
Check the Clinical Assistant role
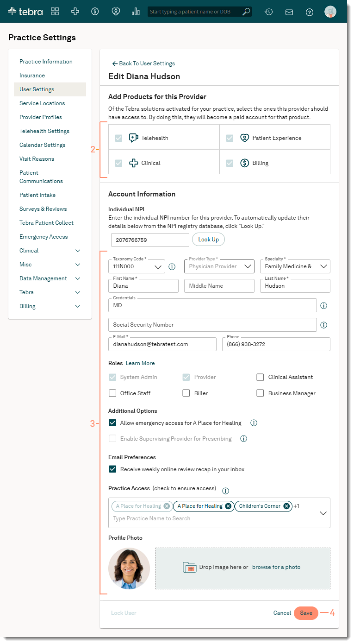point(260,377)
